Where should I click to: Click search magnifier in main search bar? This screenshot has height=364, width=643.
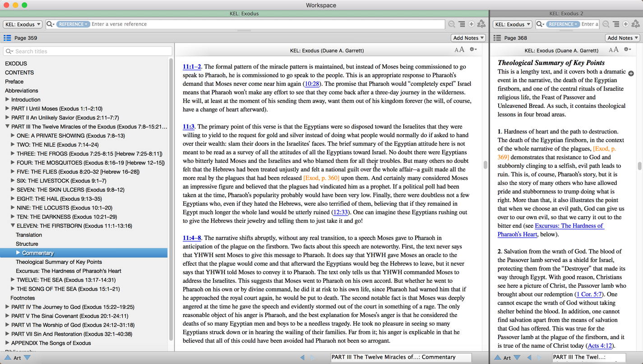click(50, 24)
